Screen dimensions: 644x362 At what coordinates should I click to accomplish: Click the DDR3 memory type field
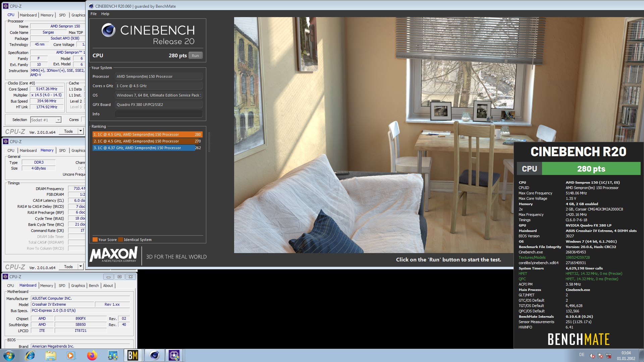point(39,162)
